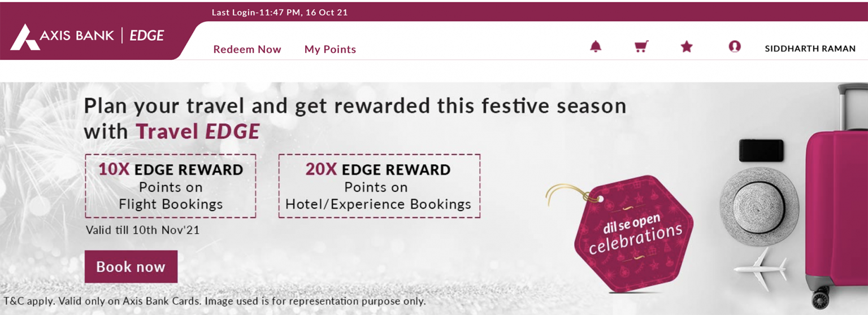
Task: Open the shopping cart
Action: [x=641, y=47]
